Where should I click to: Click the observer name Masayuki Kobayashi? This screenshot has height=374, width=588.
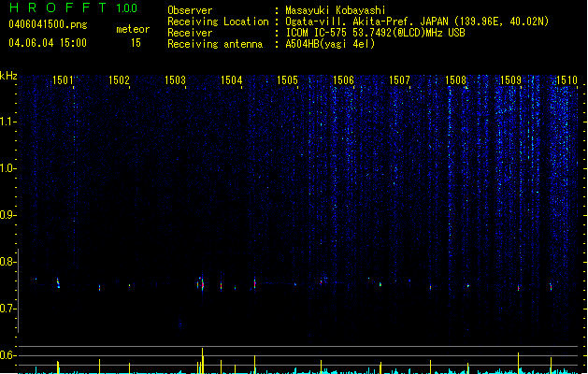(336, 10)
